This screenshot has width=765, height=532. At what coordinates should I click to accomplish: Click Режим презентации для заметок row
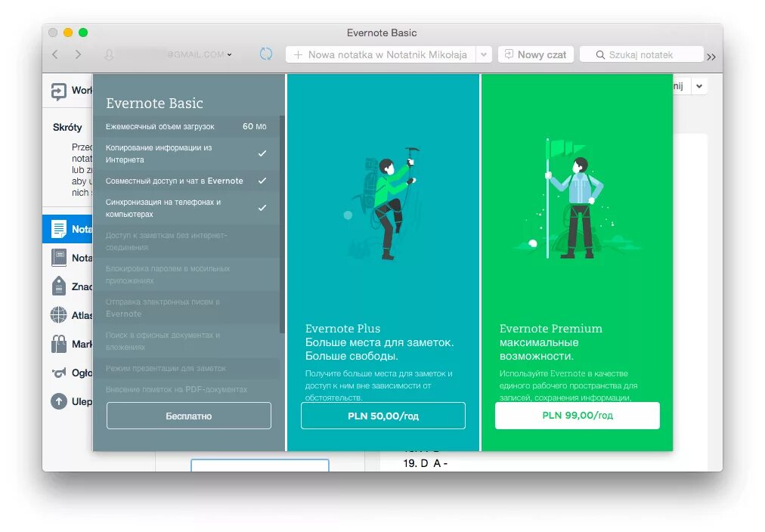[x=186, y=368]
